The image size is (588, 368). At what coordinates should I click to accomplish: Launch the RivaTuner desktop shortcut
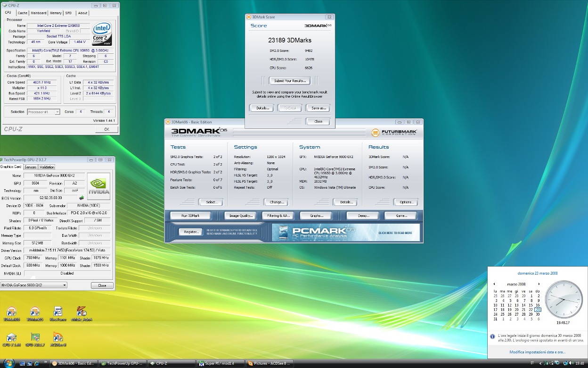[57, 314]
